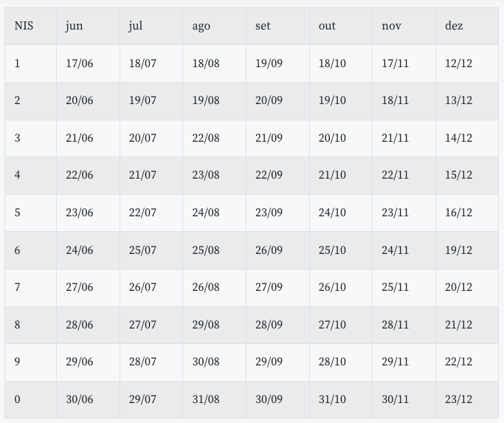504x423 pixels.
Task: Select the out column header
Action: coord(327,26)
